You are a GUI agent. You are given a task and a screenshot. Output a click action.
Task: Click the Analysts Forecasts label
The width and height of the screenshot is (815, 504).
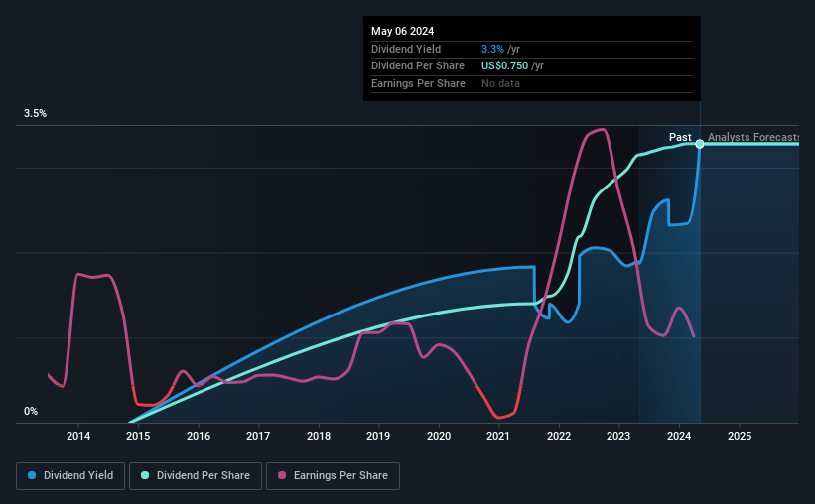pos(753,137)
